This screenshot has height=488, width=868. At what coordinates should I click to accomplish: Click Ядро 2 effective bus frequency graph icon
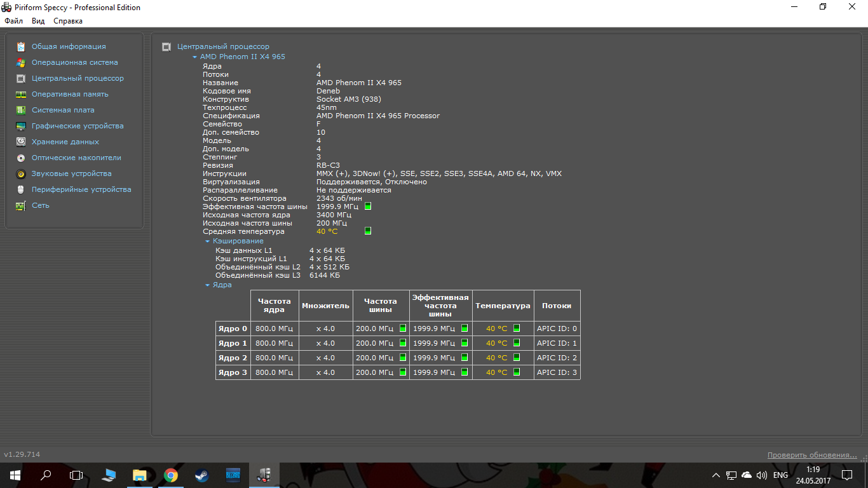[x=464, y=358]
